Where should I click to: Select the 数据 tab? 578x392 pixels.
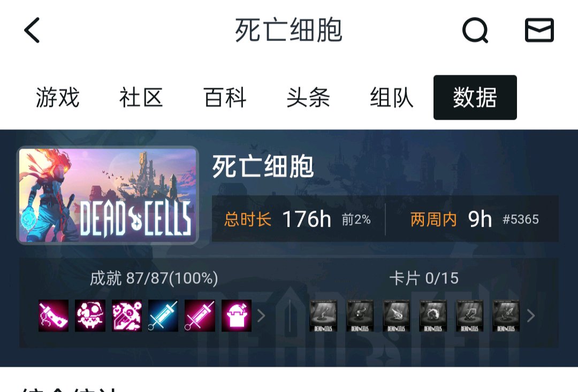tap(475, 98)
